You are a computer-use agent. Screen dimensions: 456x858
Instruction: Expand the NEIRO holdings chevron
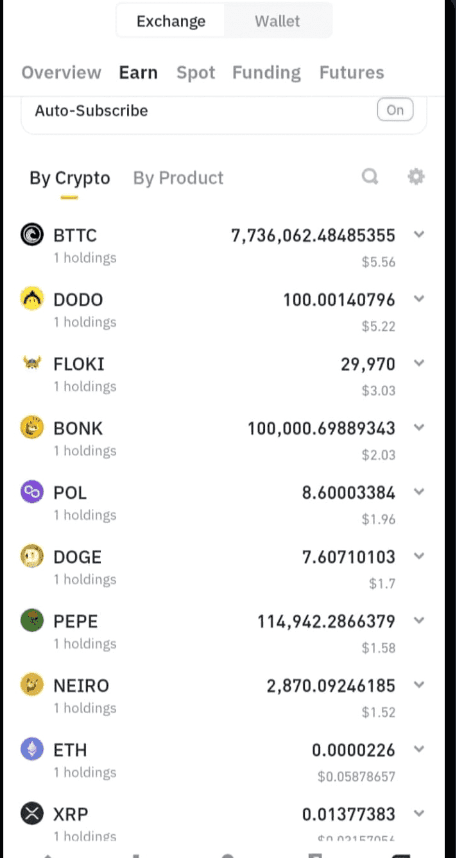click(x=419, y=685)
